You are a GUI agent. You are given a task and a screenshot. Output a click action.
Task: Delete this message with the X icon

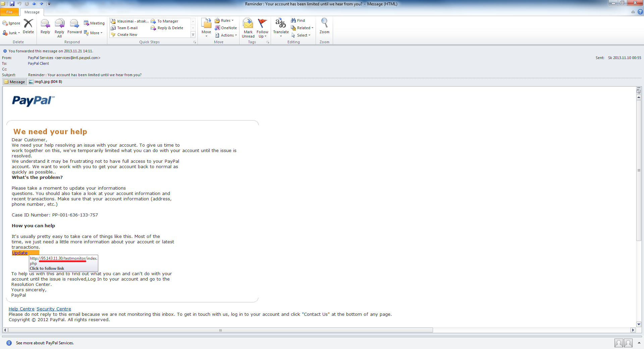coord(28,26)
